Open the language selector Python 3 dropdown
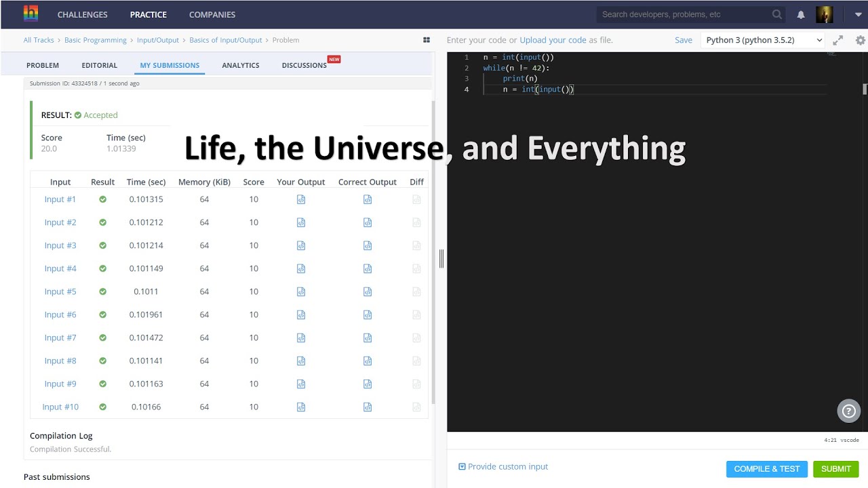 [763, 40]
